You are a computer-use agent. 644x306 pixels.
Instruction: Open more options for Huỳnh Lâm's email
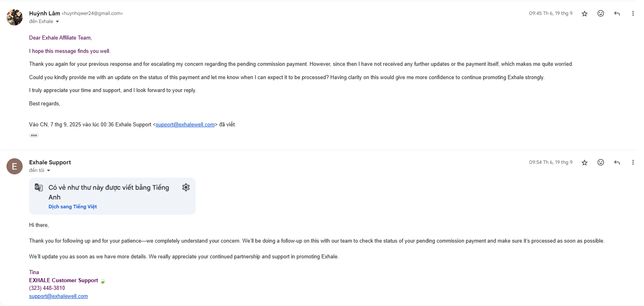633,13
